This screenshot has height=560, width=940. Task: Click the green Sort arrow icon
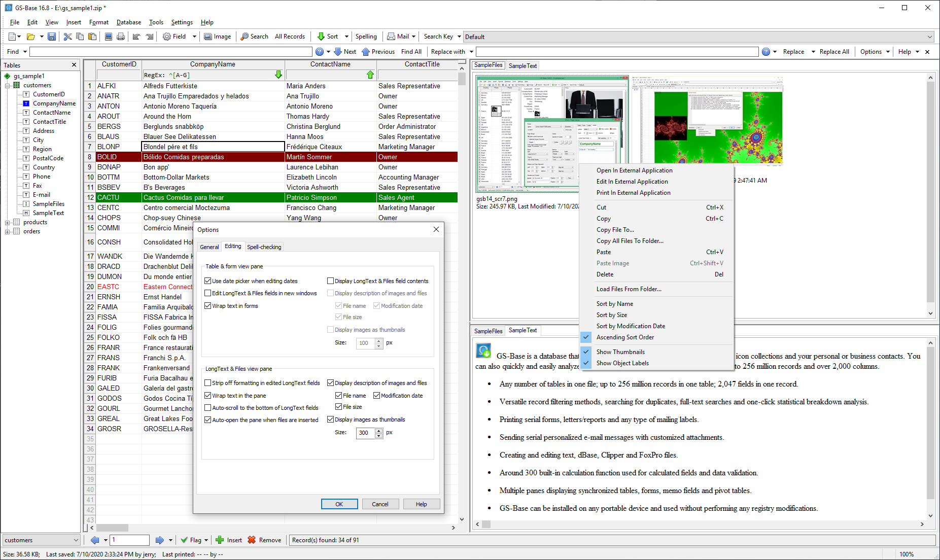coord(321,37)
